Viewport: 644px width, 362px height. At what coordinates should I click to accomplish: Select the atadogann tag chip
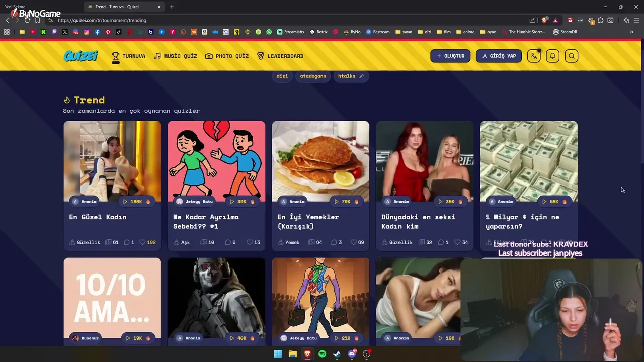313,76
